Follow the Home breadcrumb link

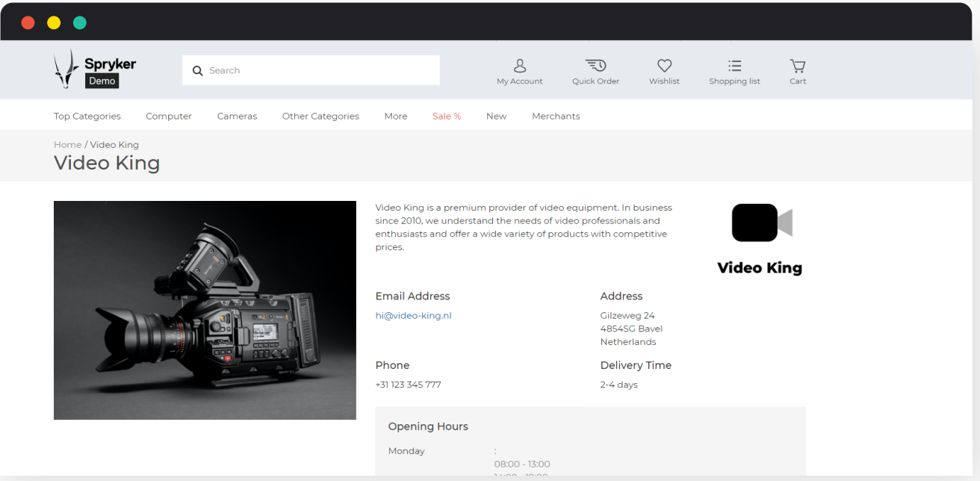(67, 144)
